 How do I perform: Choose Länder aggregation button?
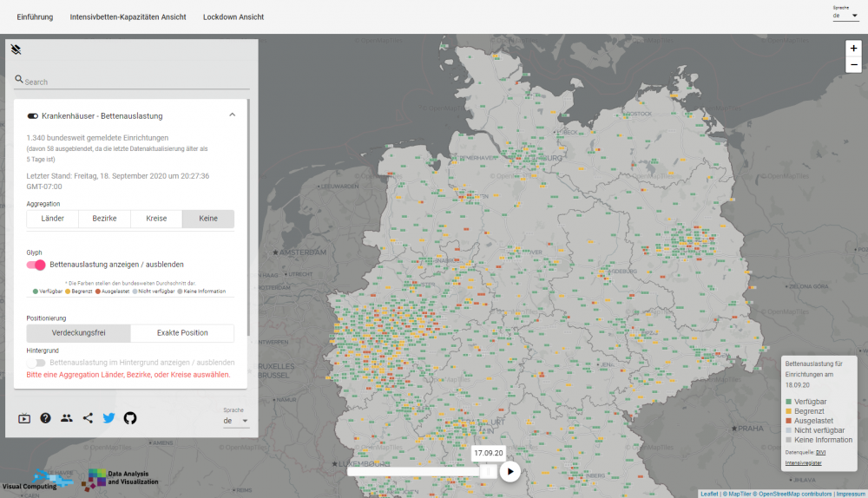point(52,219)
